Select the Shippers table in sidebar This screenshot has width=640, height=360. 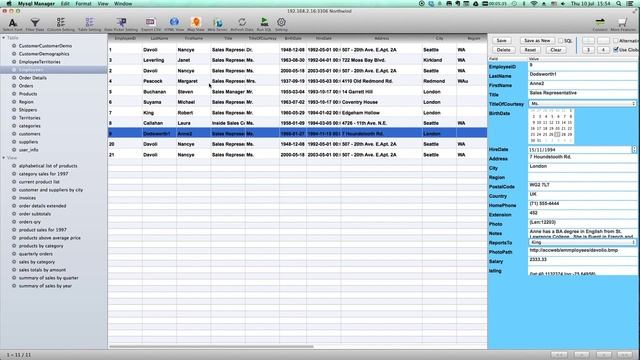pos(28,110)
